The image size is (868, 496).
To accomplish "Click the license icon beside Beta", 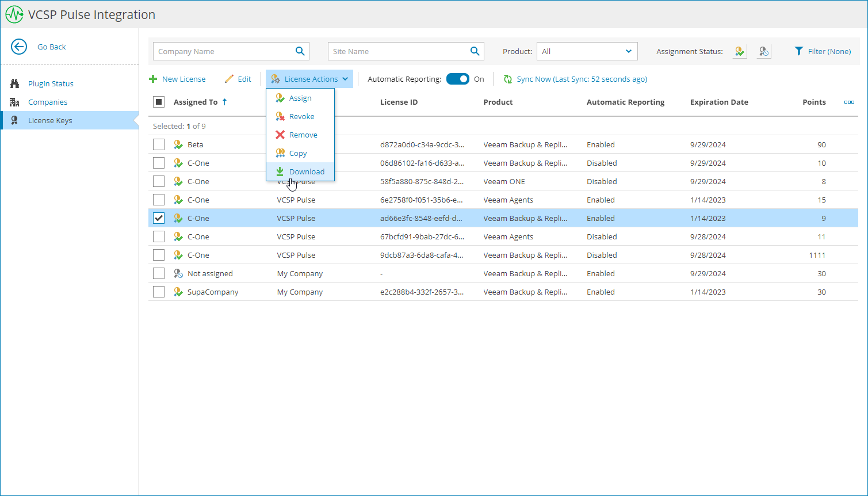I will point(178,144).
